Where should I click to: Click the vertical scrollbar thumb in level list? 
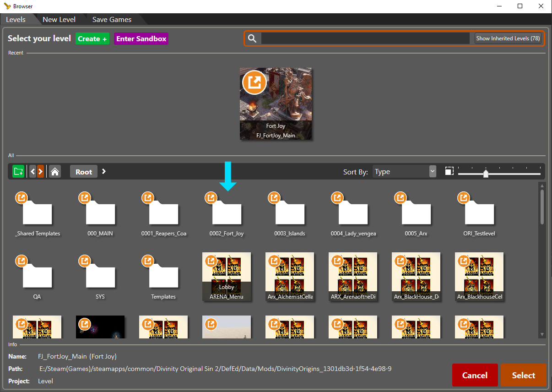coord(542,207)
